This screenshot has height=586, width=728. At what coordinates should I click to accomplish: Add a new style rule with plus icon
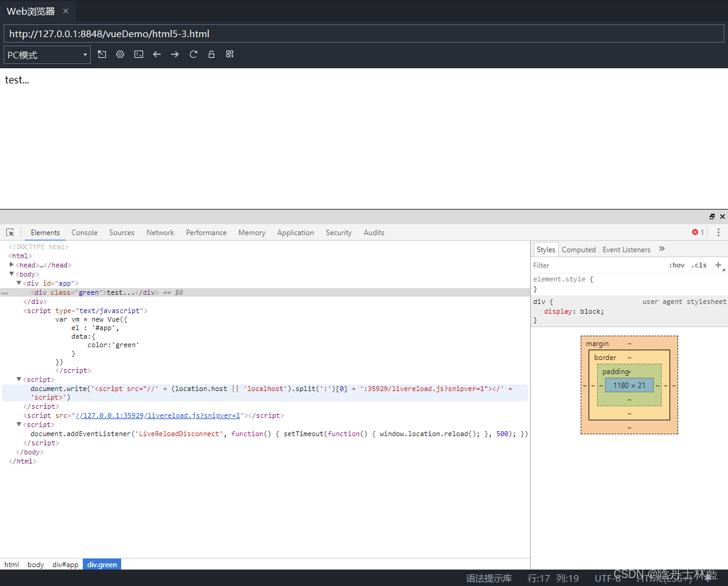click(x=718, y=265)
